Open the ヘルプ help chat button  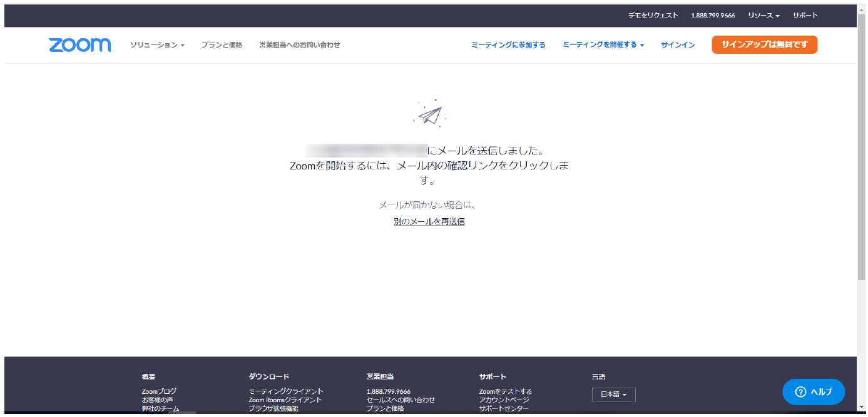point(814,392)
